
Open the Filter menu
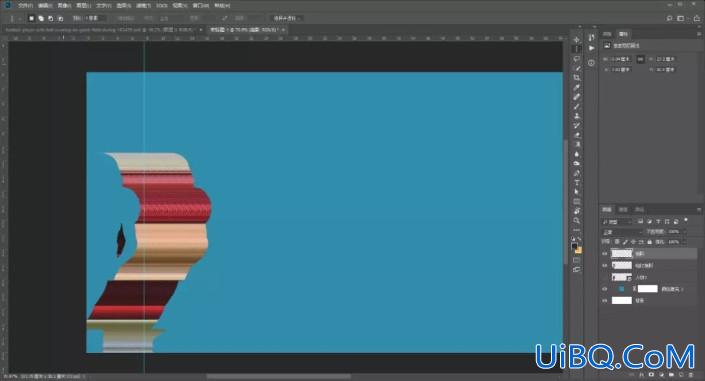(143, 5)
